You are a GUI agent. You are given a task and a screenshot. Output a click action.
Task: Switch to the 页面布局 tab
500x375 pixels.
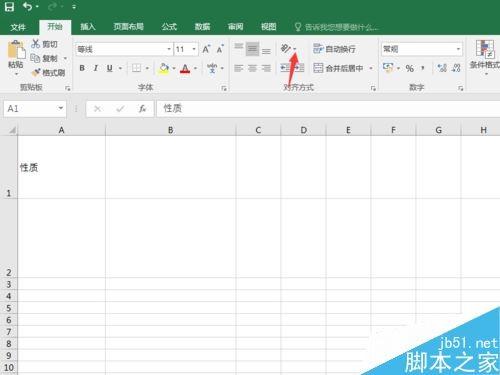pyautogui.click(x=128, y=27)
